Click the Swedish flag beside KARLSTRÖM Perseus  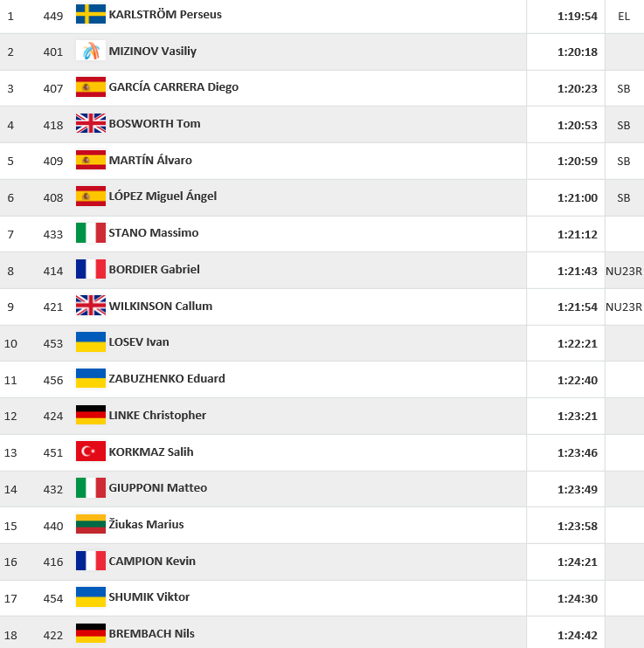[91, 14]
